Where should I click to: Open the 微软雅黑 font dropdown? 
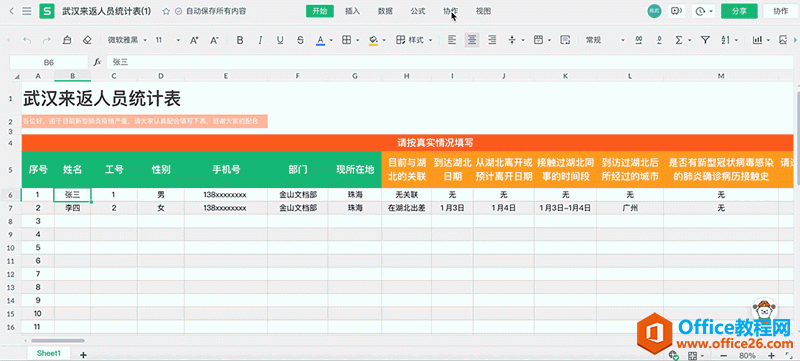click(x=127, y=40)
